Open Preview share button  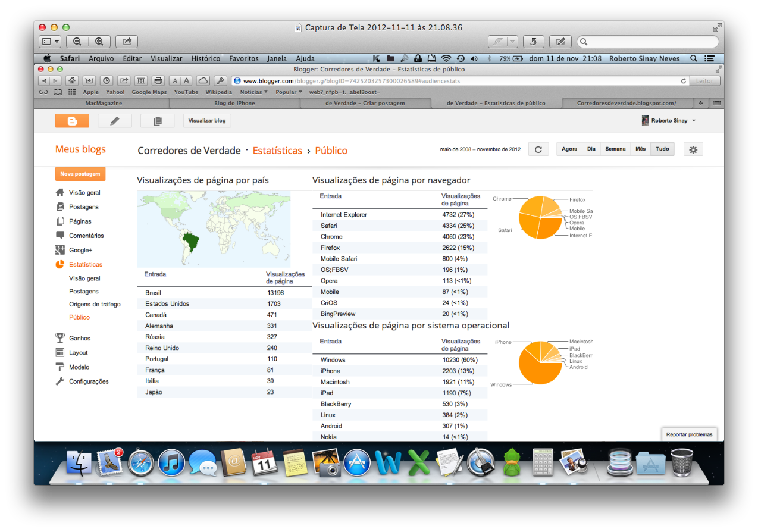click(x=127, y=42)
